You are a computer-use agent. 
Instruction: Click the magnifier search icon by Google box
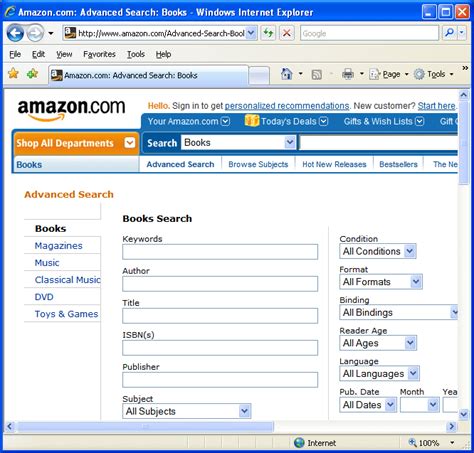coord(449,33)
